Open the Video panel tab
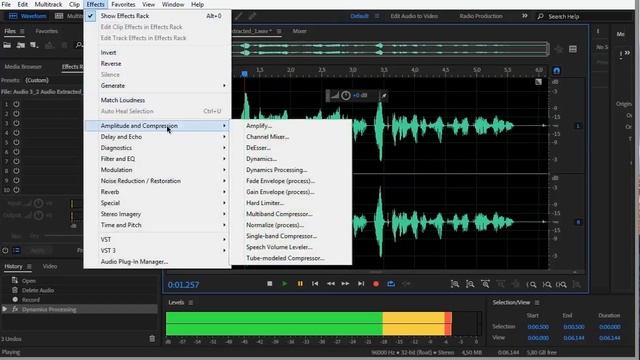Viewport: 640px width, 360px height. pos(50,266)
